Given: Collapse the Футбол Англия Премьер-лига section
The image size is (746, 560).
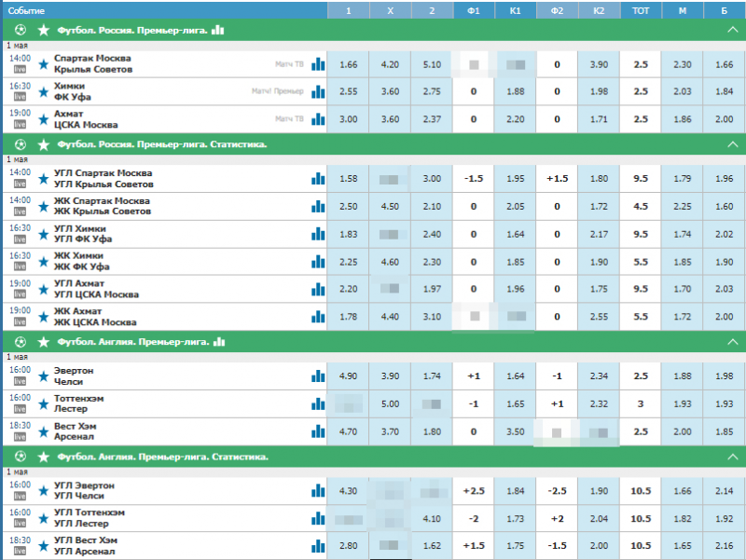Looking at the screenshot, I should (732, 341).
